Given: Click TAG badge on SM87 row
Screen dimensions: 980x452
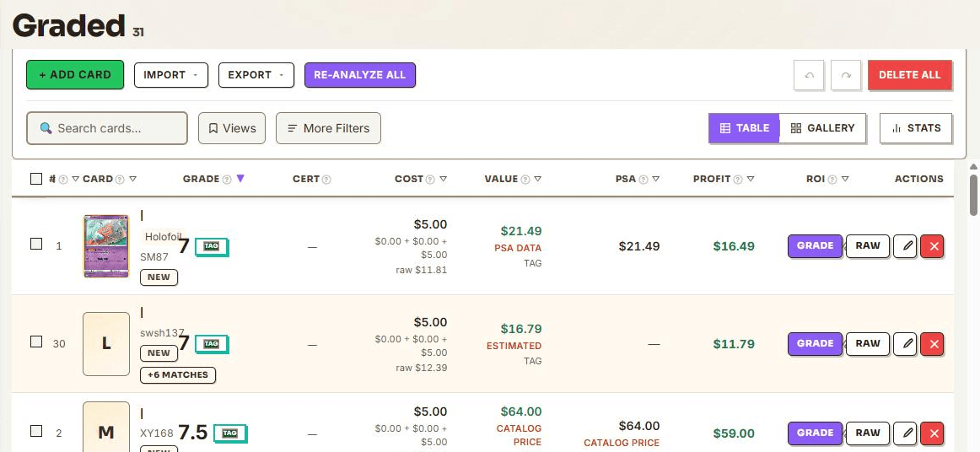Looking at the screenshot, I should [x=212, y=247].
